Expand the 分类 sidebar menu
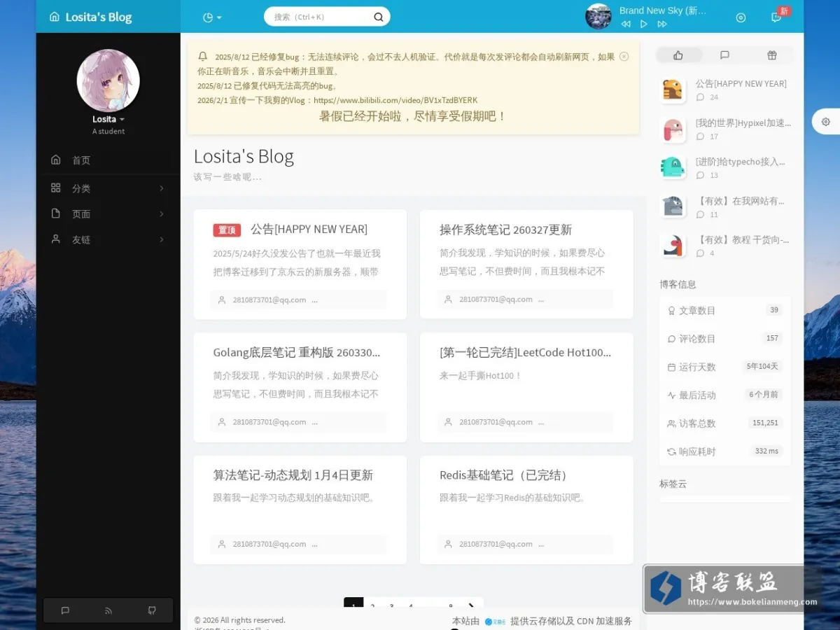This screenshot has height=630, width=840. point(108,188)
